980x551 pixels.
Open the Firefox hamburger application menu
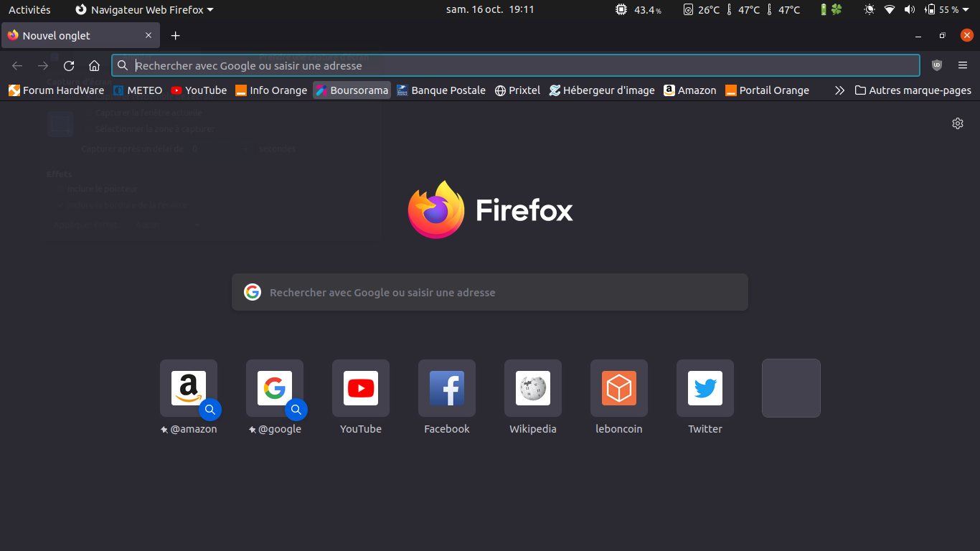coord(963,65)
